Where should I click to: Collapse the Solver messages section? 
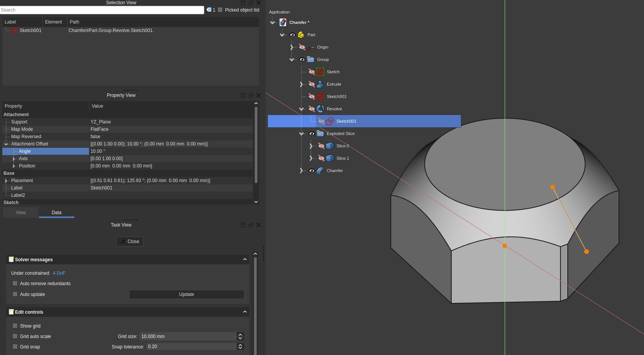click(x=245, y=259)
